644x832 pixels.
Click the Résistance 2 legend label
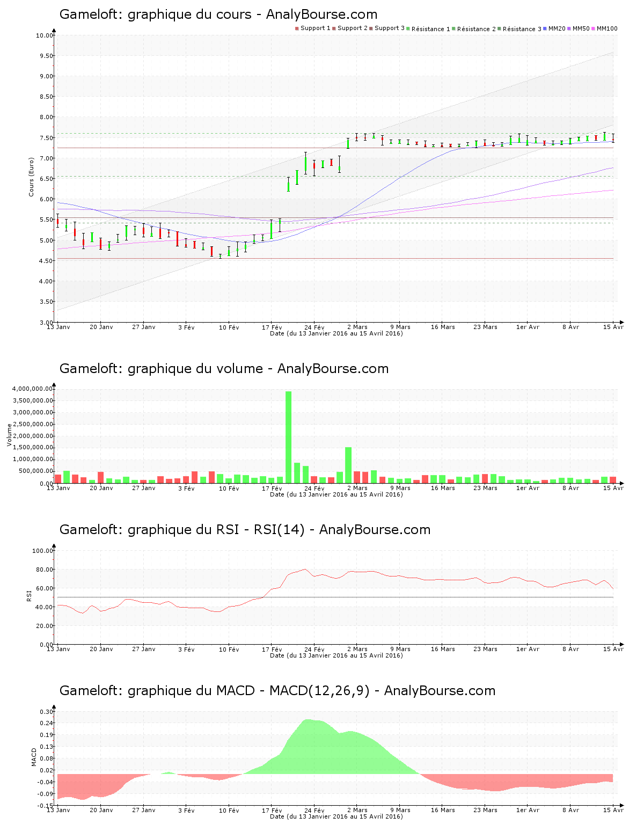click(477, 29)
